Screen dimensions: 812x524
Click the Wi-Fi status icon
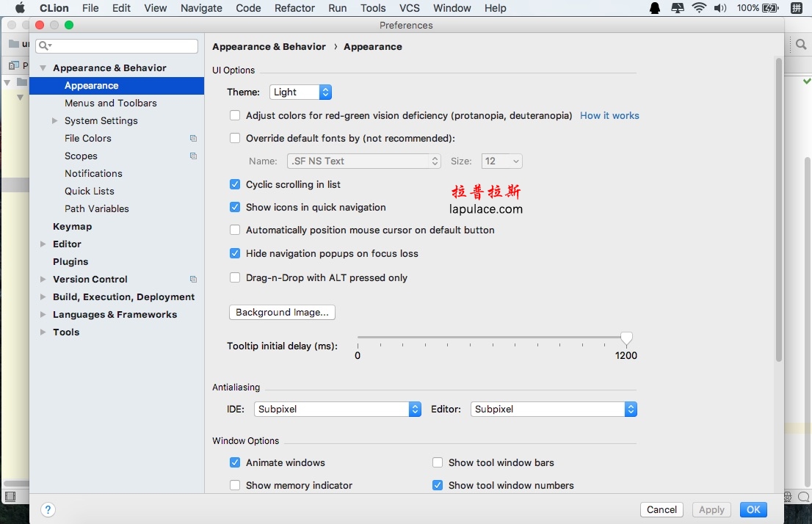pos(699,8)
